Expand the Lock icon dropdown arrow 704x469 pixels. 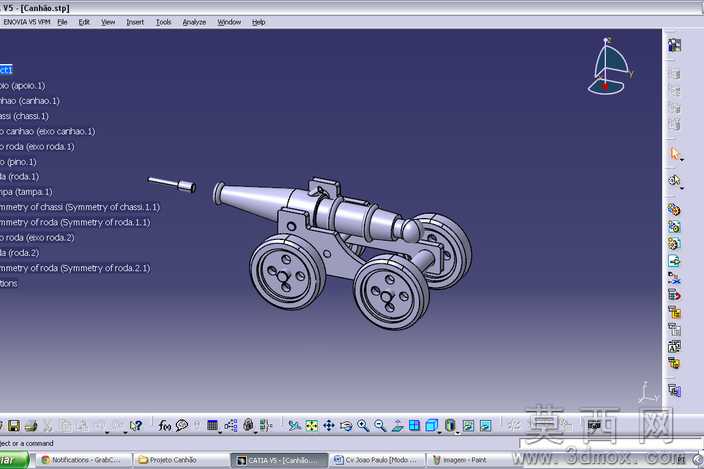255,433
